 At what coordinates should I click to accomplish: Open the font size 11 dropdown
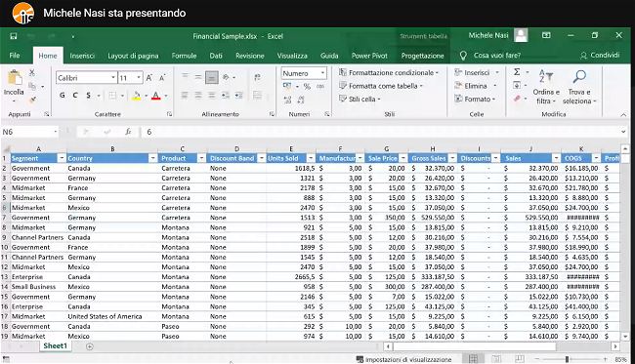coord(139,78)
